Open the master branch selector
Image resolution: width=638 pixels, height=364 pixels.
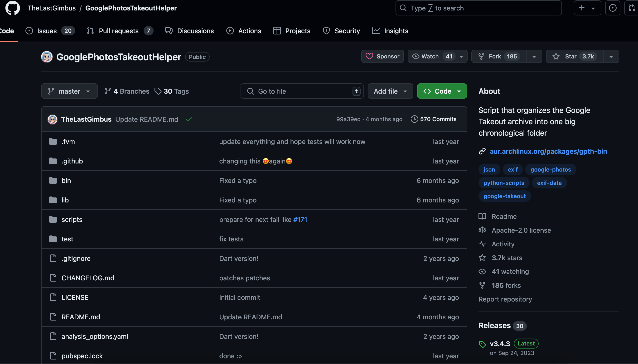(x=69, y=91)
